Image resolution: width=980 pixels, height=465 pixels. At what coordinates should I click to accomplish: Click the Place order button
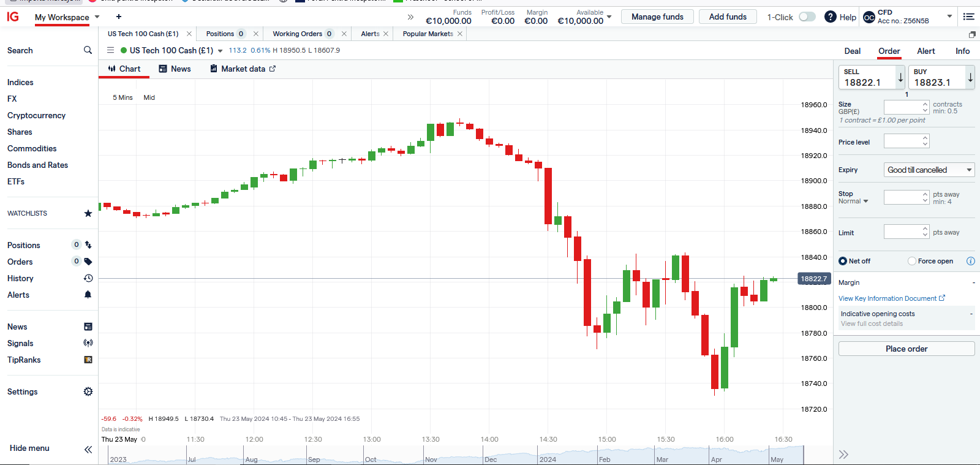[x=907, y=349]
